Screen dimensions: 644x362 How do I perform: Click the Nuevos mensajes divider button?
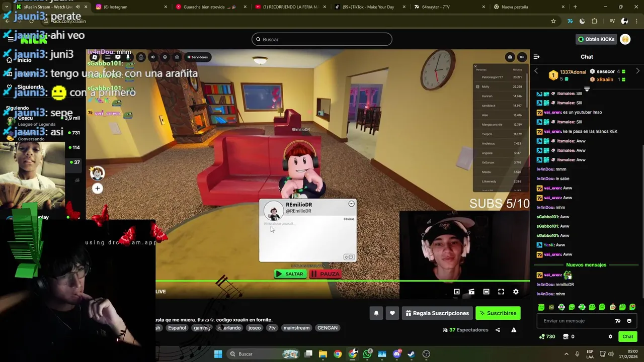[587, 265]
